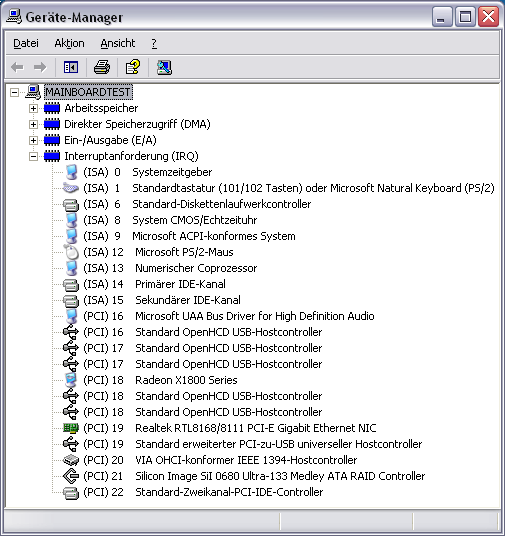
Task: Toggle the console tree pane icon
Action: pos(71,67)
